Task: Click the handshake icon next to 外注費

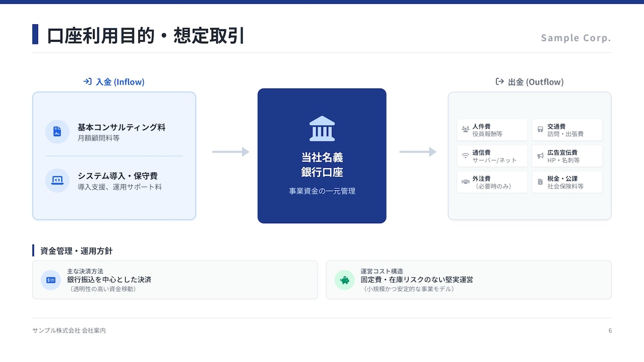Action: click(x=465, y=182)
